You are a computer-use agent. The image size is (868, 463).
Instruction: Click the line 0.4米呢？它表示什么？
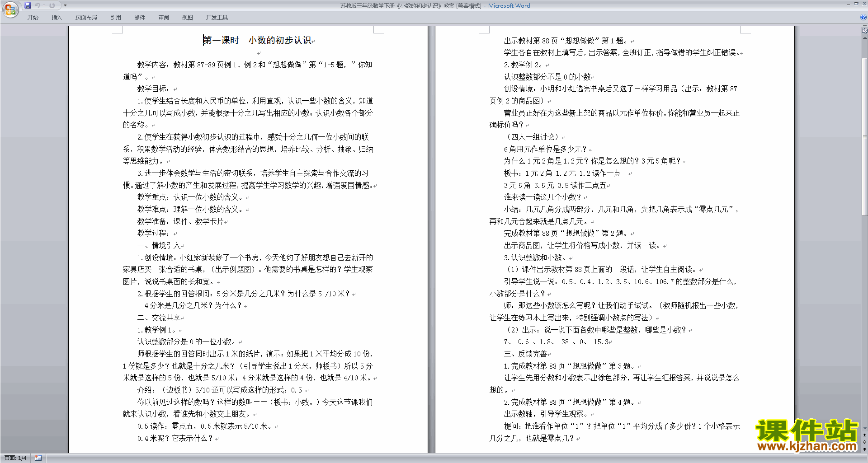[x=175, y=438]
